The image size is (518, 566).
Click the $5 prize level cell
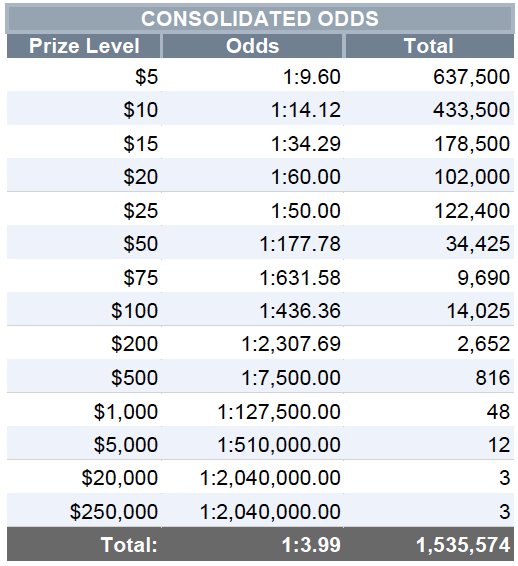(x=84, y=75)
